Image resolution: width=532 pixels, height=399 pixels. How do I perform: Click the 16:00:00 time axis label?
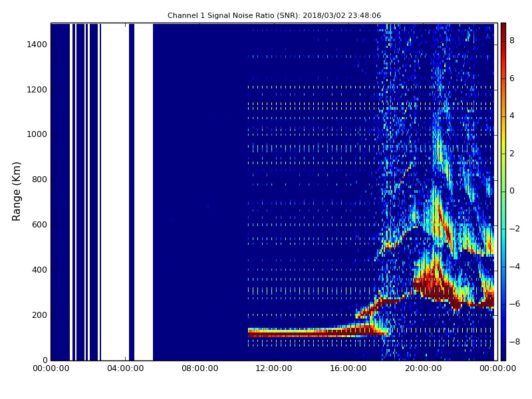348,368
